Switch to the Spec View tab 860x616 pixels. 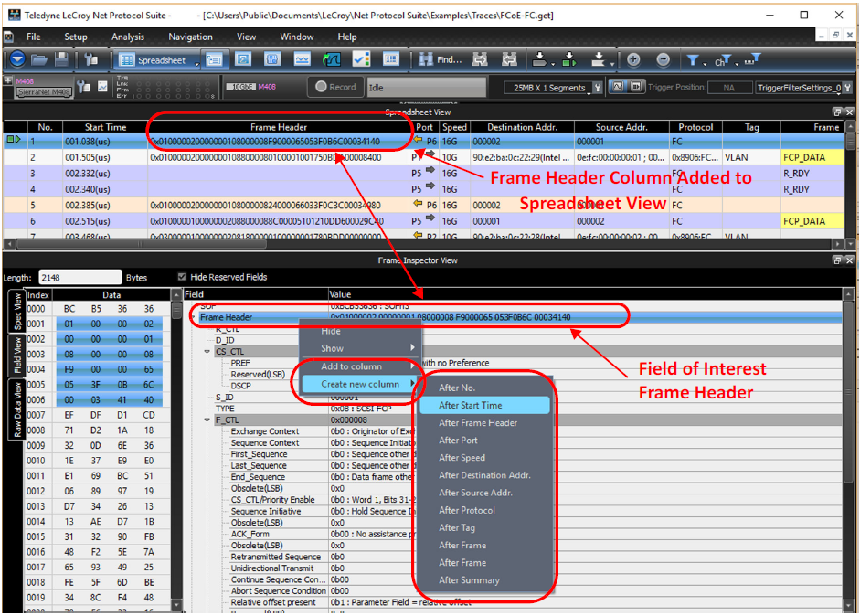click(17, 311)
